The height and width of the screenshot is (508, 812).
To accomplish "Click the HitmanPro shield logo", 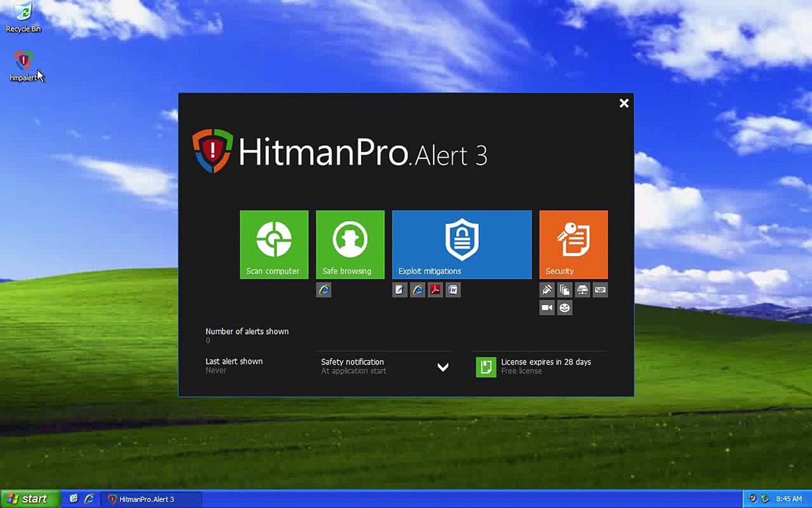I will click(212, 151).
